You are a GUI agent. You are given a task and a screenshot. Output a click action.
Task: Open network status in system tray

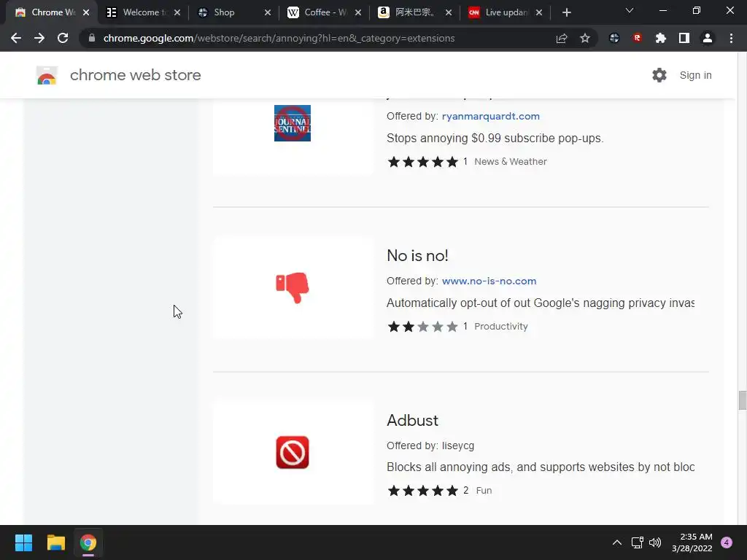pos(637,542)
